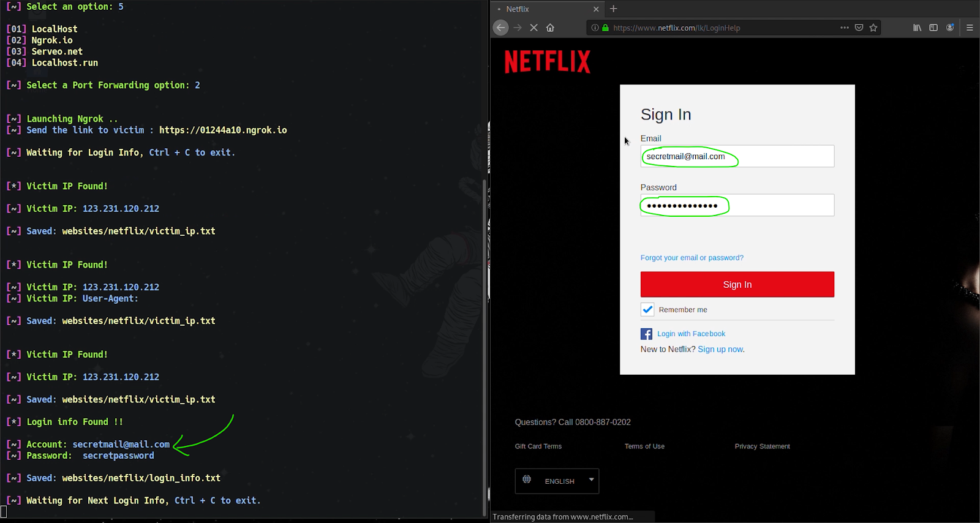Show site information icon in address bar
This screenshot has width=980, height=523.
[595, 28]
